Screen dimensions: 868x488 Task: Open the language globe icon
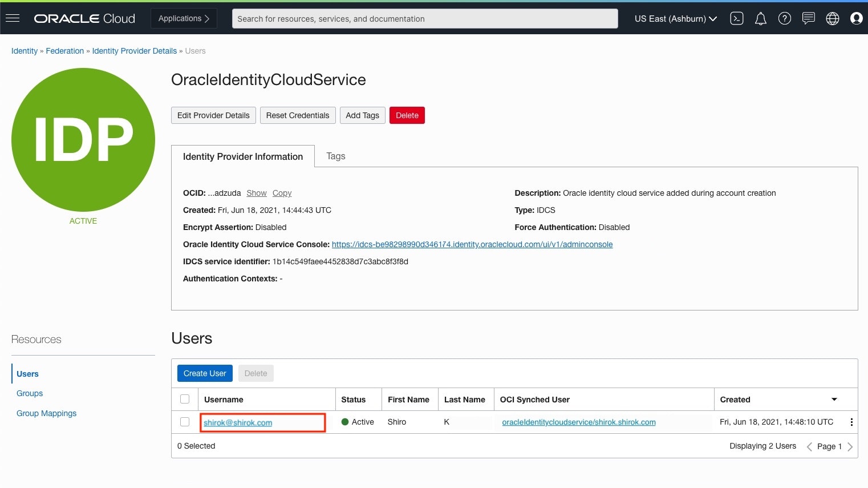[833, 19]
